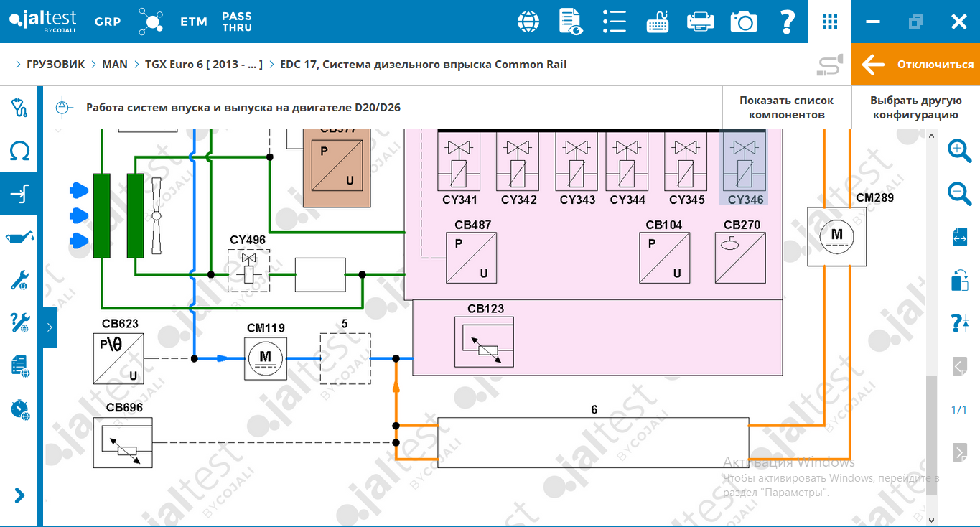Viewport: 980px width, 527px height.
Task: Select potentiometer CB696 symbol
Action: [x=123, y=442]
